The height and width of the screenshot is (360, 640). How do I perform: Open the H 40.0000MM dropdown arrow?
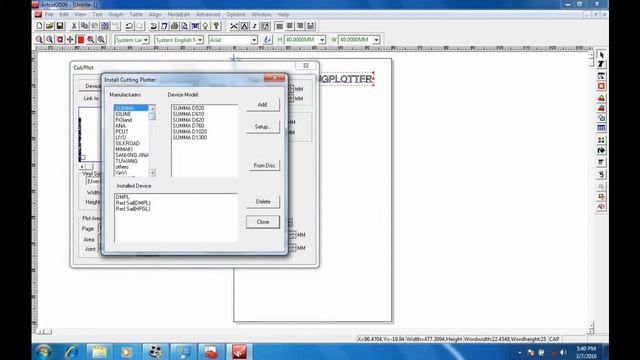click(322, 40)
